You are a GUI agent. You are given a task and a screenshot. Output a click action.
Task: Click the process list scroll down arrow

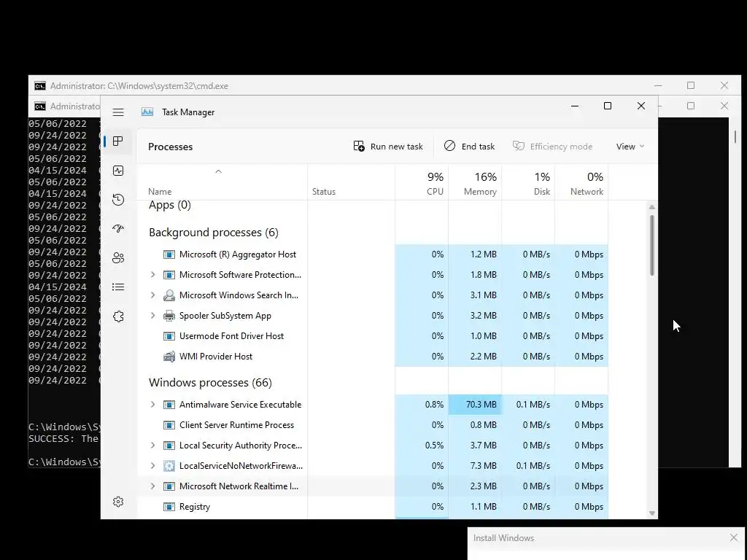pyautogui.click(x=651, y=513)
